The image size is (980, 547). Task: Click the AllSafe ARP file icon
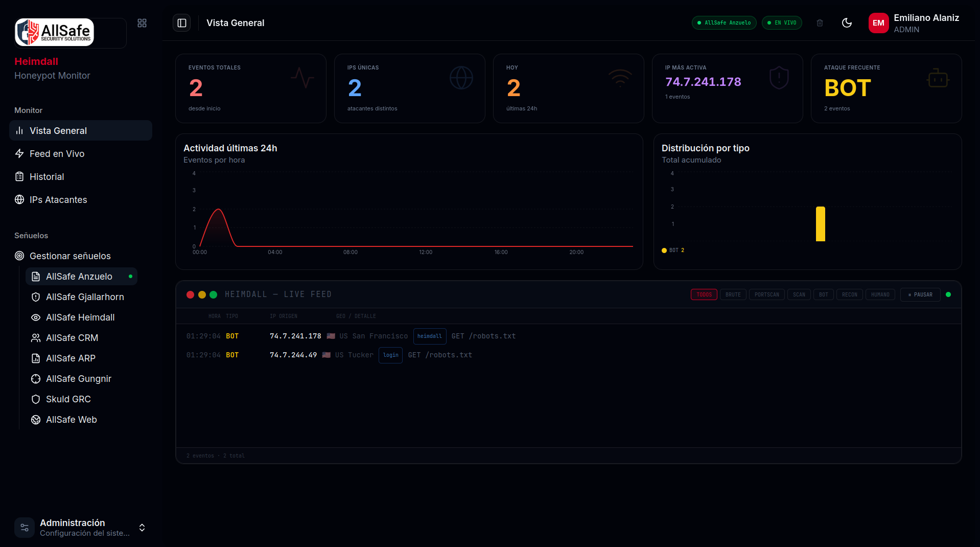[36, 358]
